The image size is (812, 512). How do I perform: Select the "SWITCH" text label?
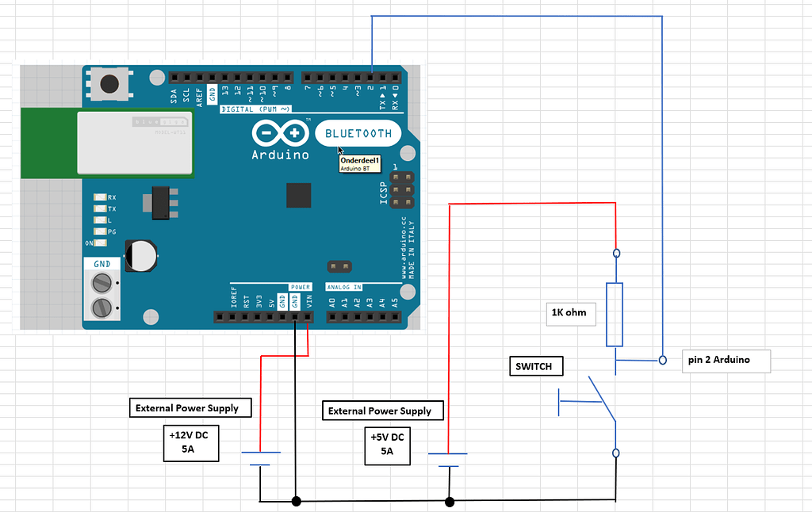tap(535, 366)
